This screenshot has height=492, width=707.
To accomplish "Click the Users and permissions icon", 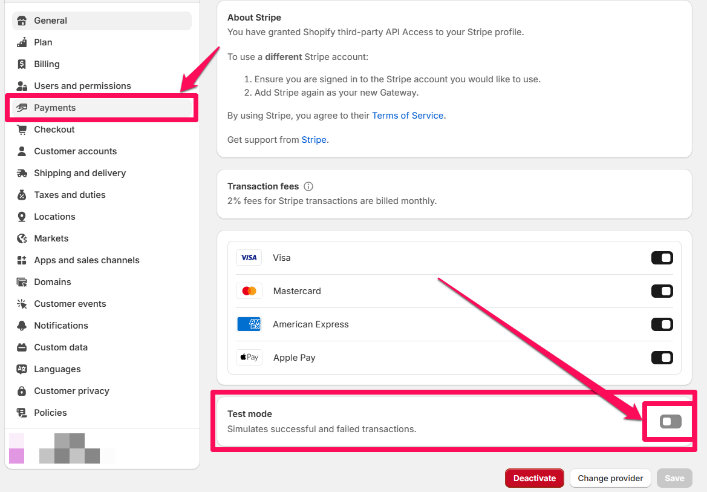I will point(22,86).
